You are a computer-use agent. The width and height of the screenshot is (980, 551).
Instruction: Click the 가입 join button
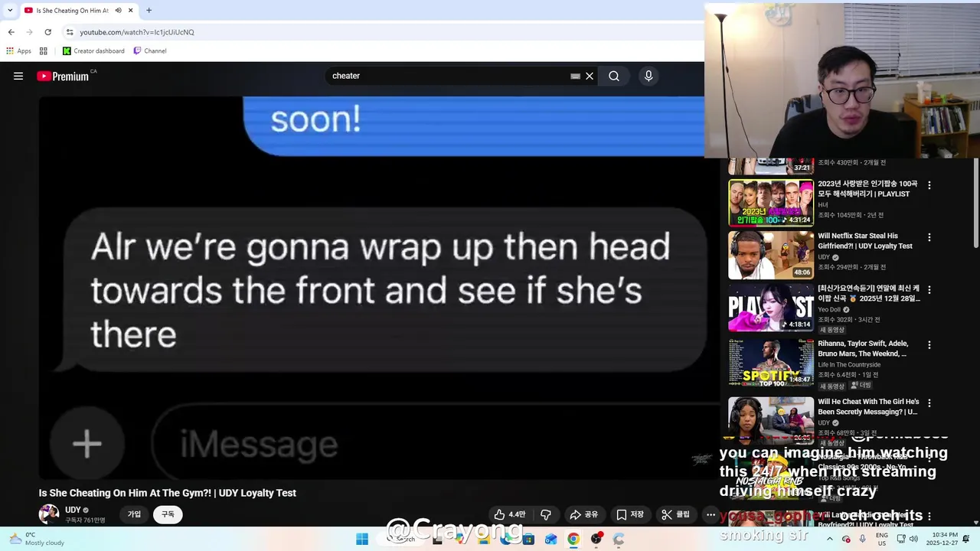tap(134, 514)
